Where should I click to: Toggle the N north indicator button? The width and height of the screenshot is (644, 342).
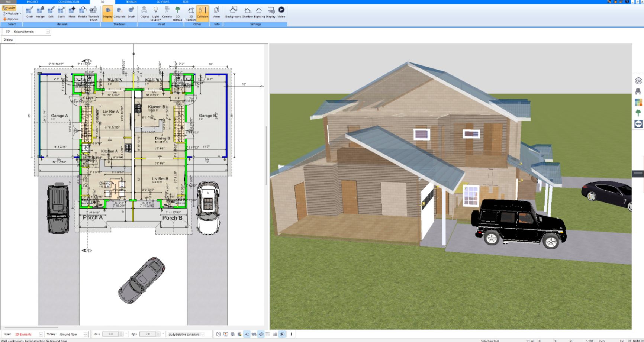[x=282, y=334]
